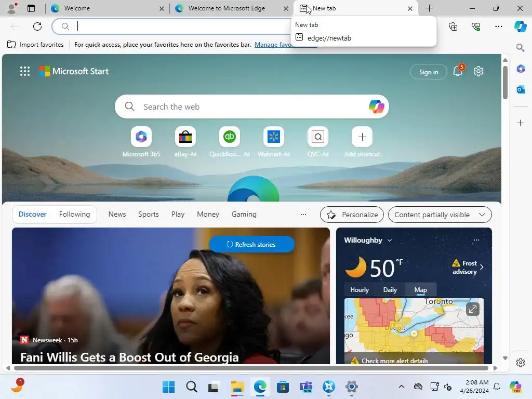Click the Personalize button

(352, 215)
